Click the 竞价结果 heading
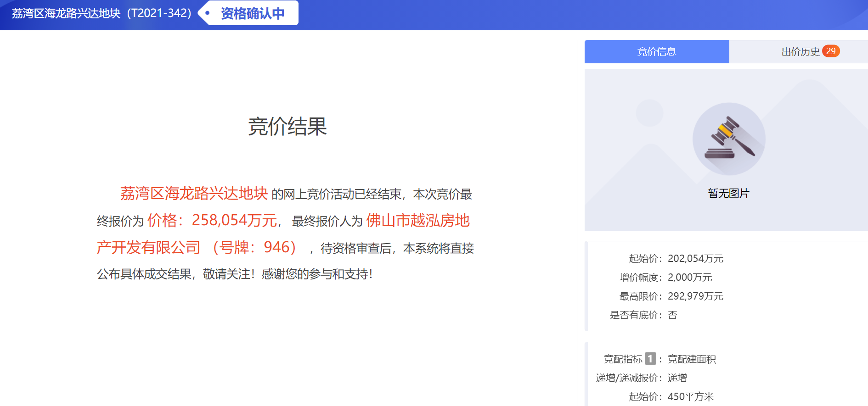The height and width of the screenshot is (406, 868). [287, 127]
